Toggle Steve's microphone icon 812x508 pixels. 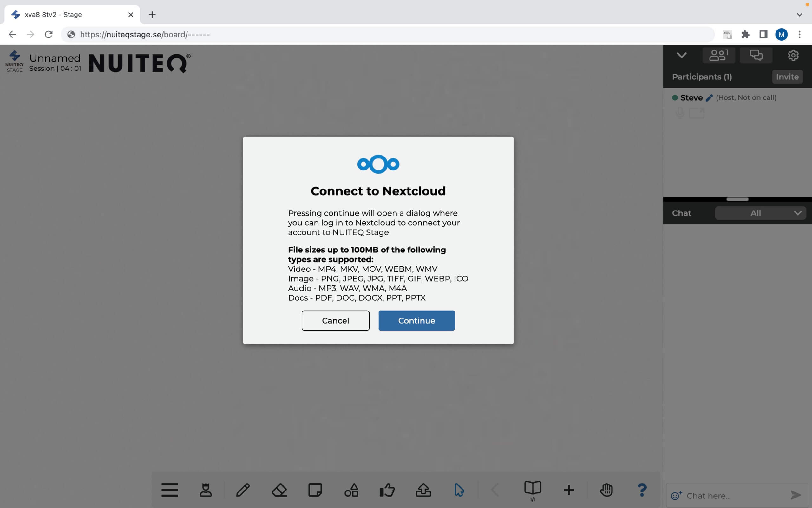[x=679, y=113]
